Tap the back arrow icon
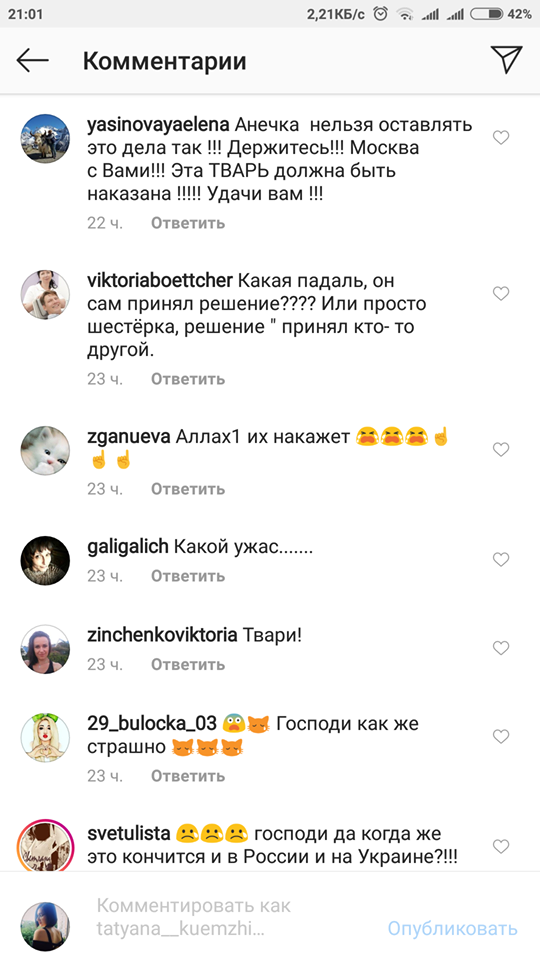The width and height of the screenshot is (540, 960). click(x=32, y=61)
